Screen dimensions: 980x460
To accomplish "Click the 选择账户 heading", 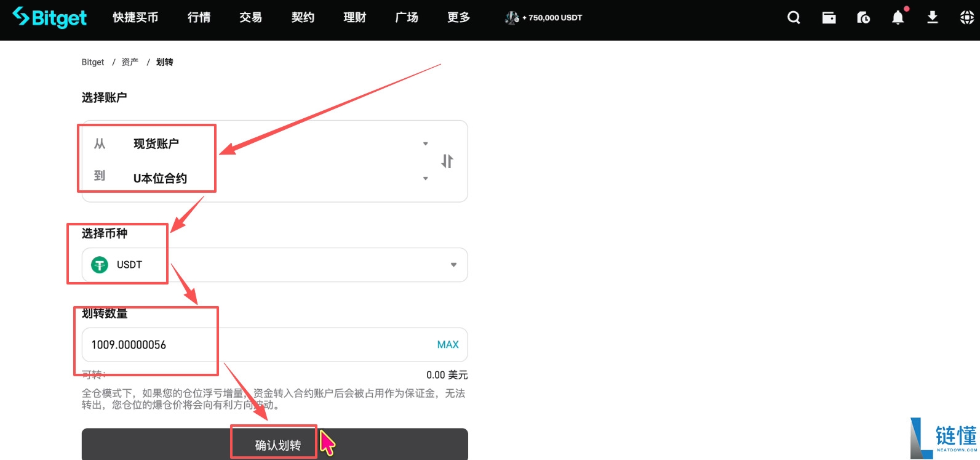I will [105, 97].
